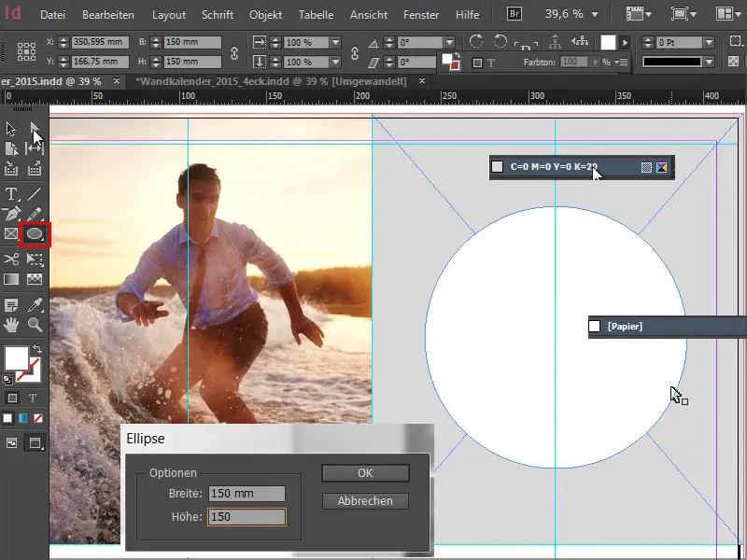This screenshot has width=747, height=560.
Task: Select the Line tool
Action: tap(35, 194)
